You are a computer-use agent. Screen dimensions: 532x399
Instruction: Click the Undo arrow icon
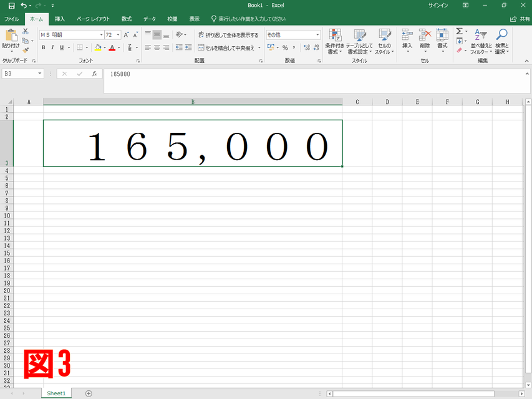(x=24, y=6)
